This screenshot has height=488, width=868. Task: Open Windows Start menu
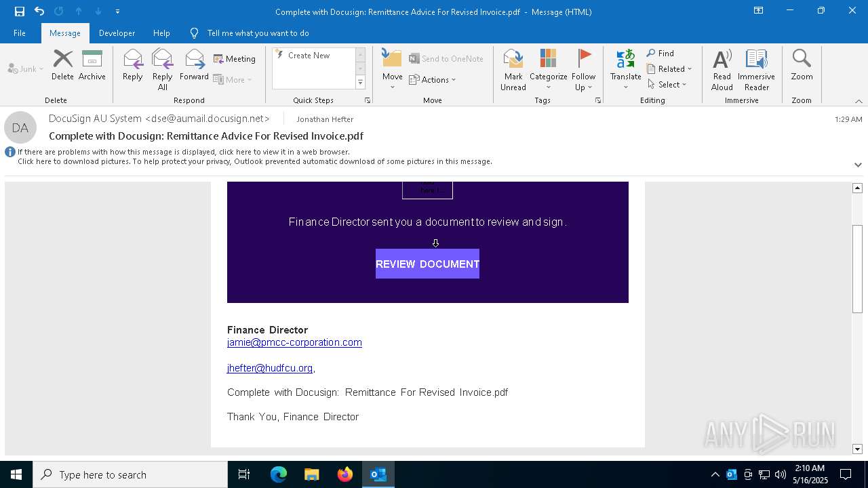click(16, 474)
